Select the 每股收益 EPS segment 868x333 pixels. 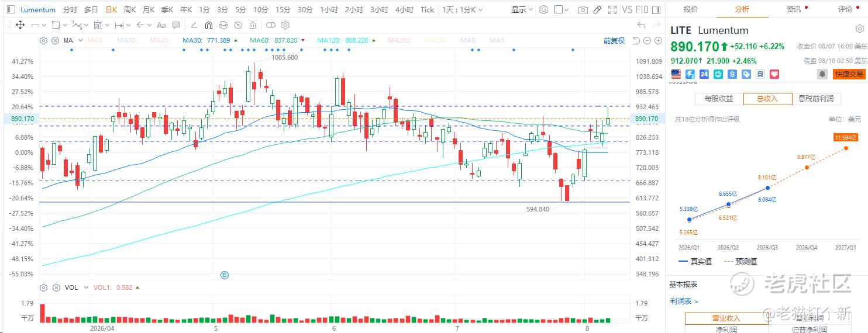(719, 99)
